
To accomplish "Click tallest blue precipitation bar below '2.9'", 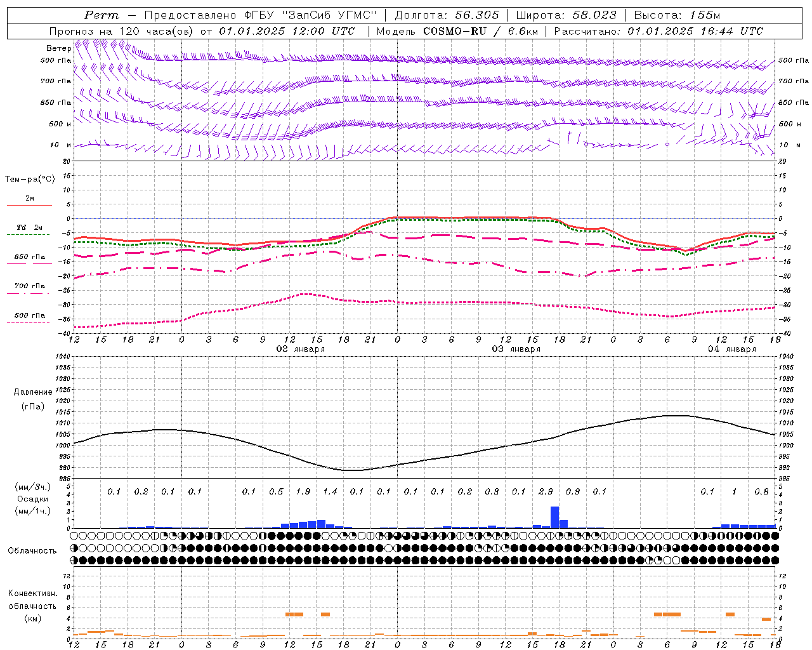I will click(554, 517).
